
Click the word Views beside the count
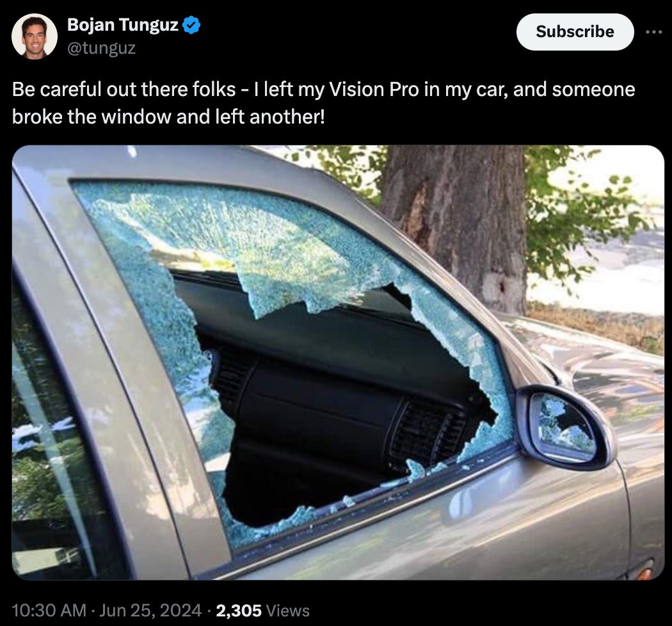tap(287, 610)
